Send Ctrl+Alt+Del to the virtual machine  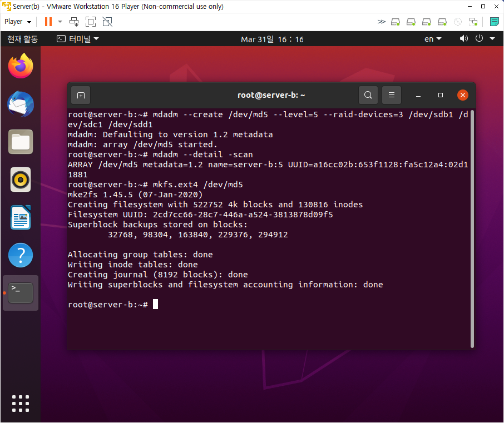(x=74, y=22)
